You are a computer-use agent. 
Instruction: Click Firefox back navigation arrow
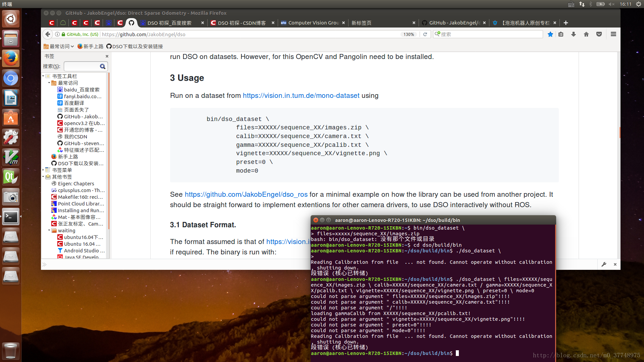click(48, 34)
